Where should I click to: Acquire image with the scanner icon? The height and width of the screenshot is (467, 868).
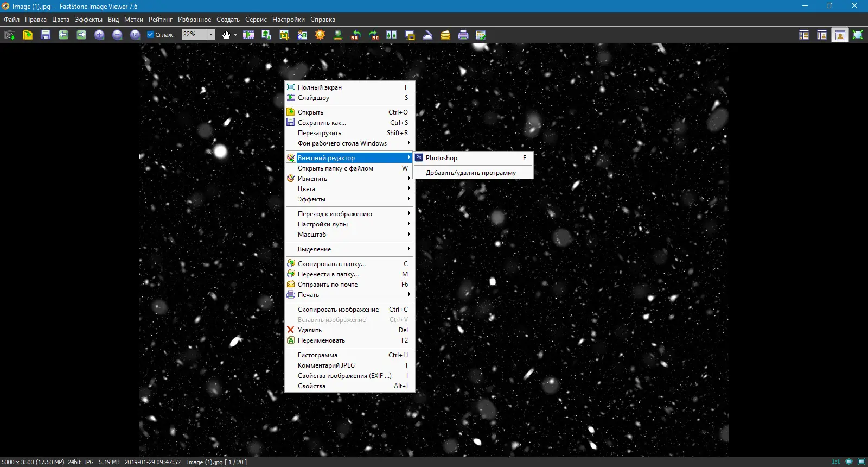[x=427, y=35]
